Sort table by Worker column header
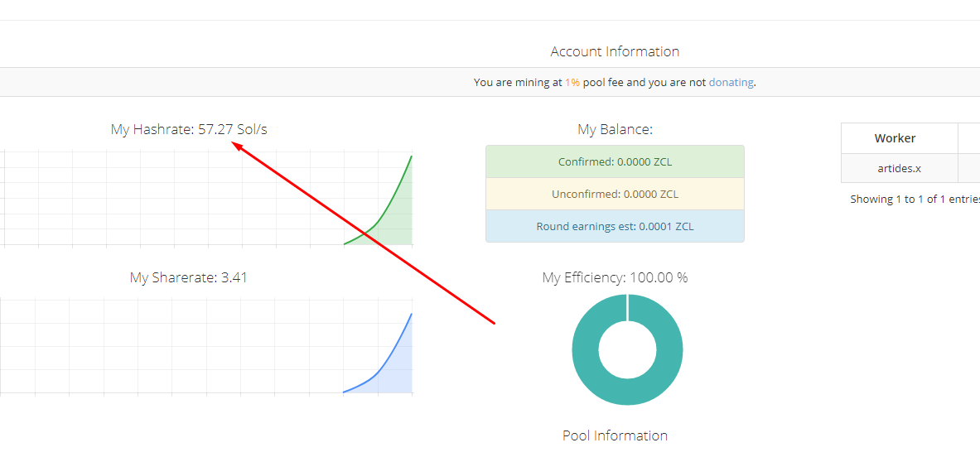This screenshot has width=980, height=457. (895, 138)
